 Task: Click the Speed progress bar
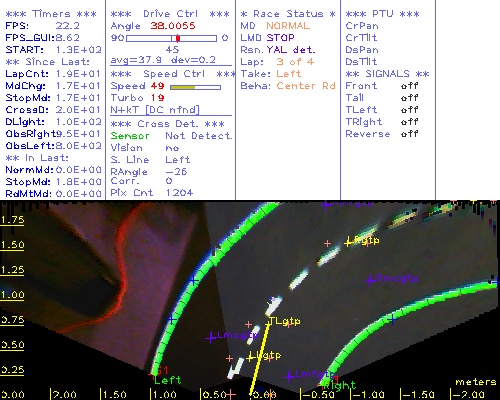click(195, 87)
